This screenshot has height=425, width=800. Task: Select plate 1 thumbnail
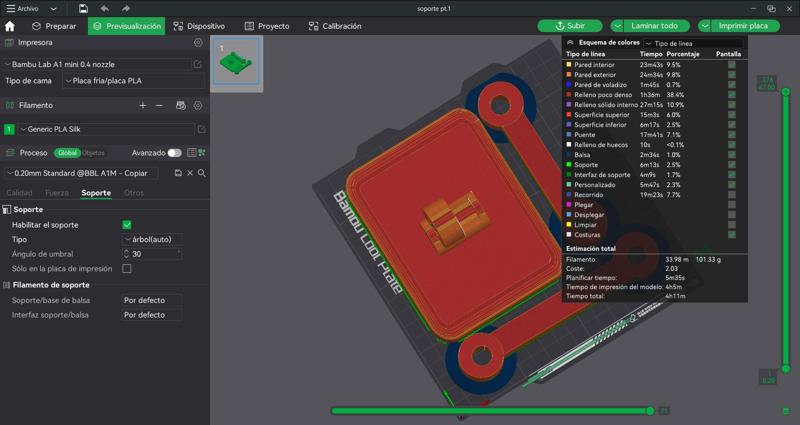tap(237, 63)
